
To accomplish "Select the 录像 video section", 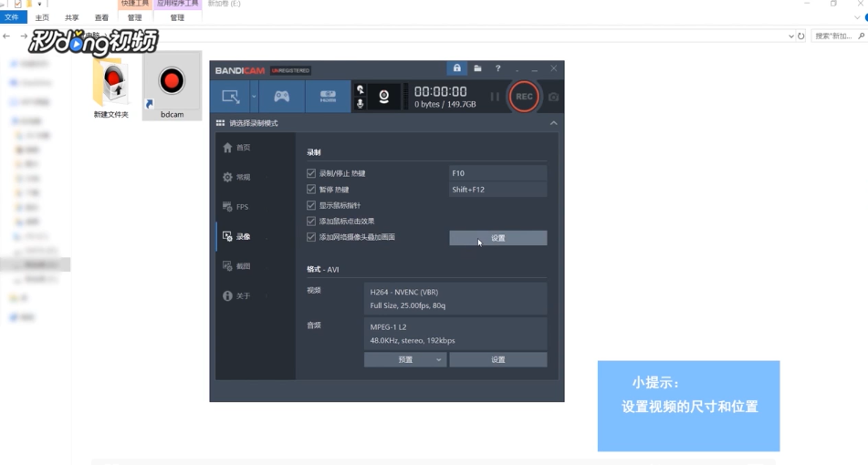I will (244, 237).
